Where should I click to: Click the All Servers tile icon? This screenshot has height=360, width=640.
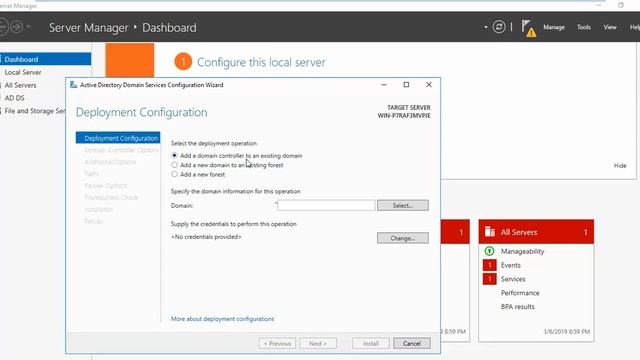pos(490,232)
